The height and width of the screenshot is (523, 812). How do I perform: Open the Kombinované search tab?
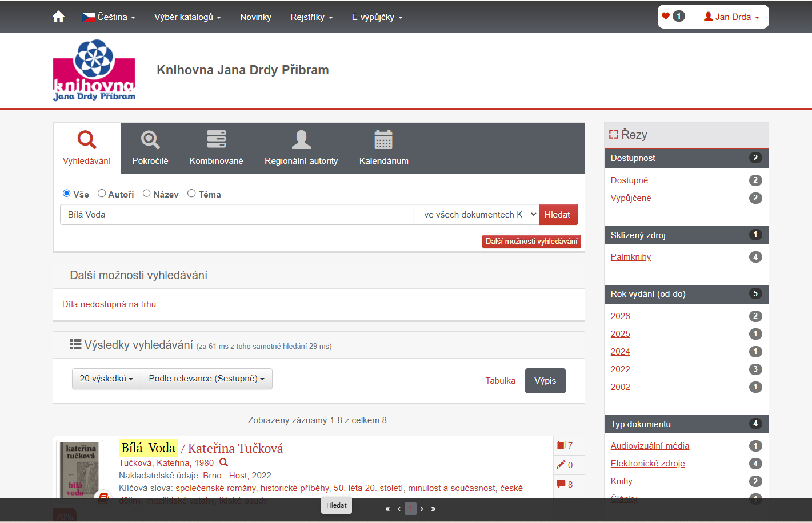(x=217, y=148)
